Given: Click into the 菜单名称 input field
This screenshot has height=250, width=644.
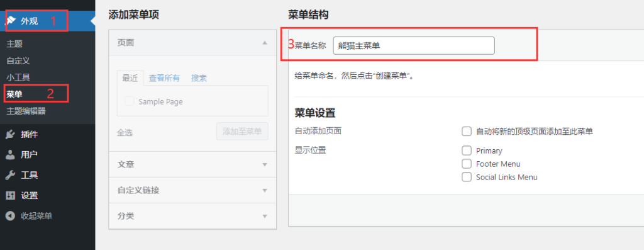Looking at the screenshot, I should (x=414, y=45).
